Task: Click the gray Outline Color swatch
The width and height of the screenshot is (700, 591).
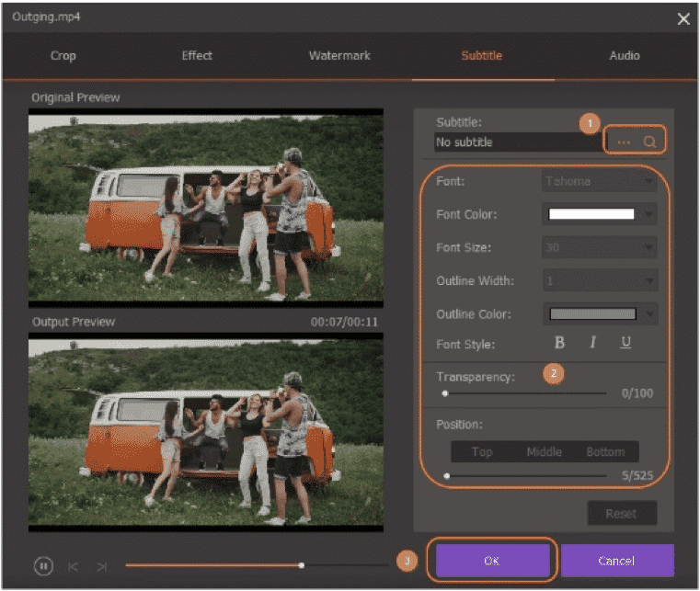Action: coord(593,314)
